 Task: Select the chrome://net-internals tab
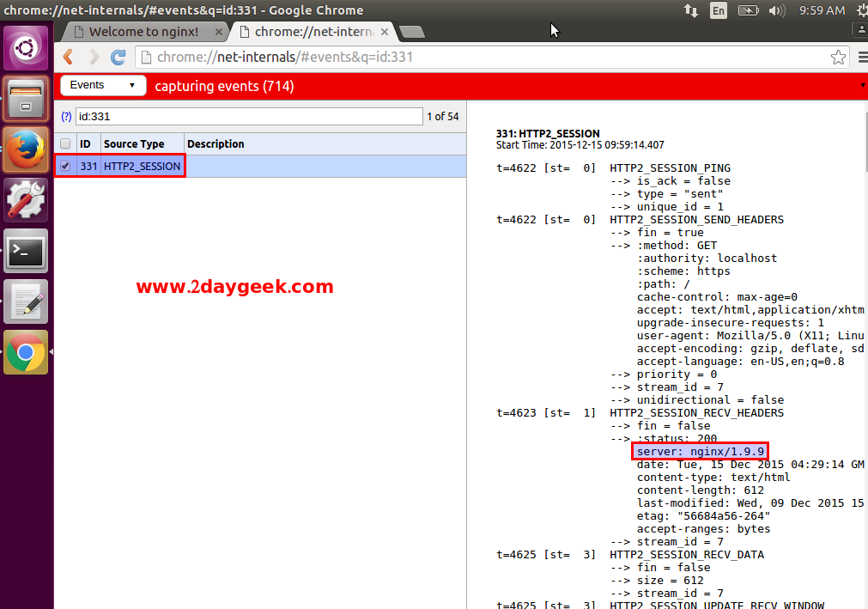[x=314, y=32]
